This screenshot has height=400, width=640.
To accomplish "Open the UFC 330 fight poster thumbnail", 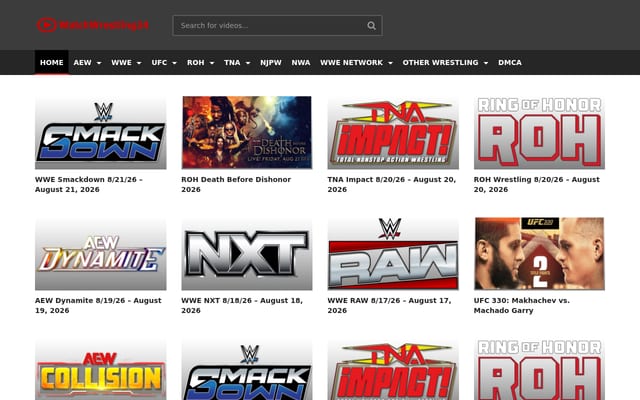I will (x=539, y=253).
